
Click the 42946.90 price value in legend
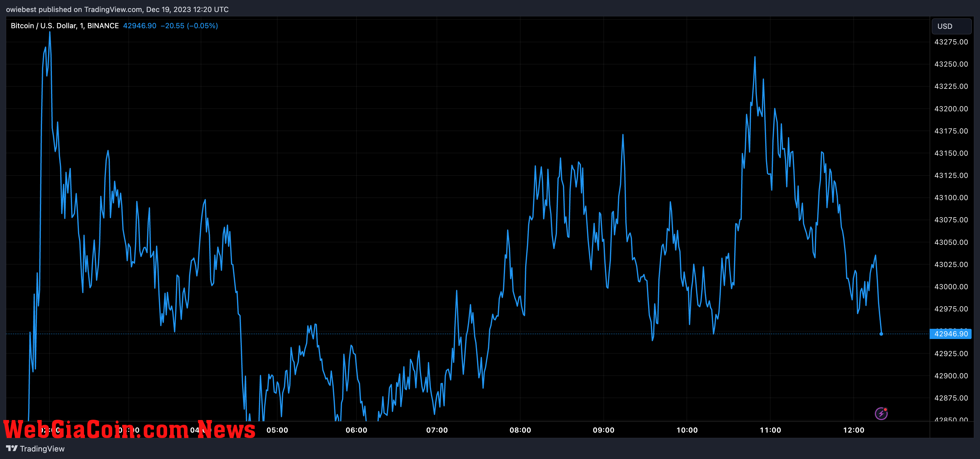(140, 26)
